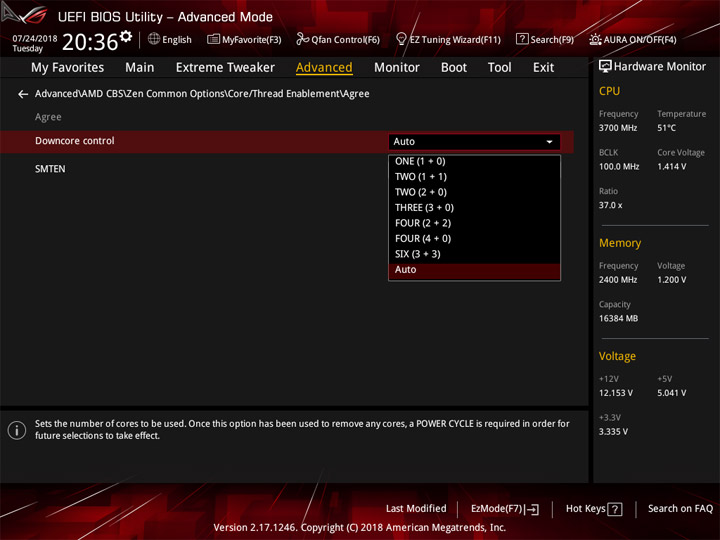Screen dimensions: 720x540
Task: Click the Hardware Monitor screen icon
Action: point(605,67)
